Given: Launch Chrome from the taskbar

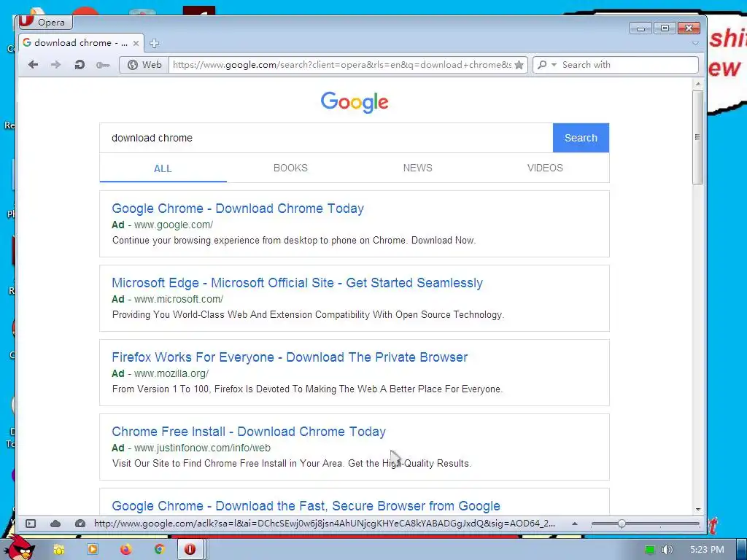Looking at the screenshot, I should [x=159, y=550].
